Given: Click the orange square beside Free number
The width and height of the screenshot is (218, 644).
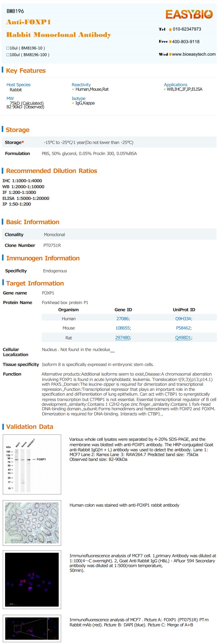Looking at the screenshot, I should [170, 42].
